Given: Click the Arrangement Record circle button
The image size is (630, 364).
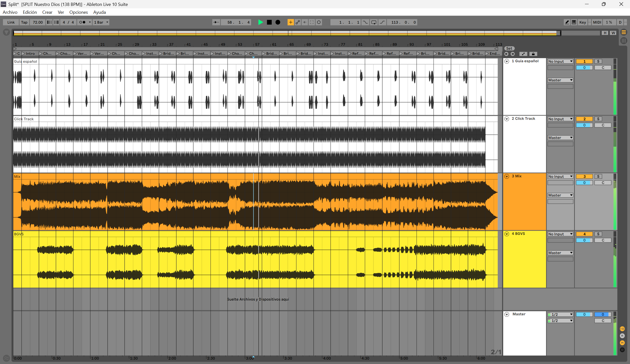Looking at the screenshot, I should point(278,22).
